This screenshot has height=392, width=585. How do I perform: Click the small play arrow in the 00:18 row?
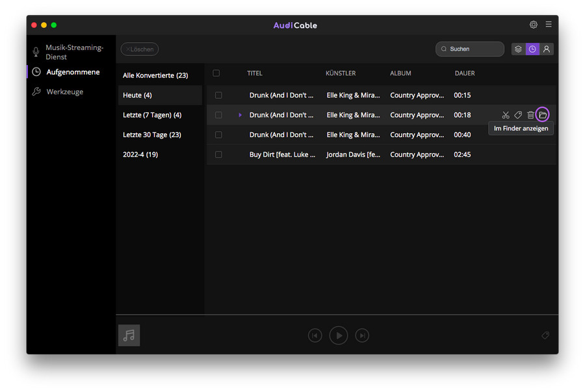(240, 115)
